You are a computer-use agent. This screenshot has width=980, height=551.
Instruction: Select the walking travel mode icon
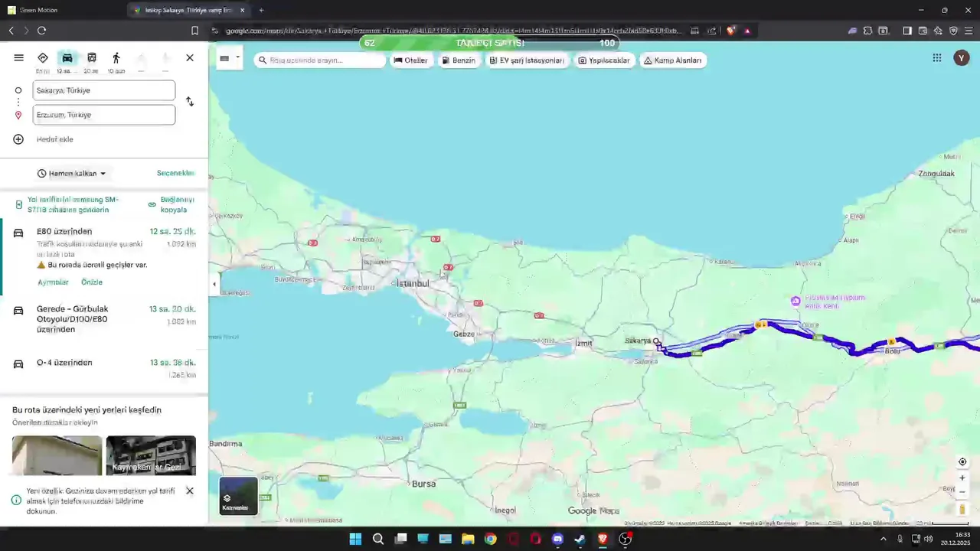tap(116, 57)
